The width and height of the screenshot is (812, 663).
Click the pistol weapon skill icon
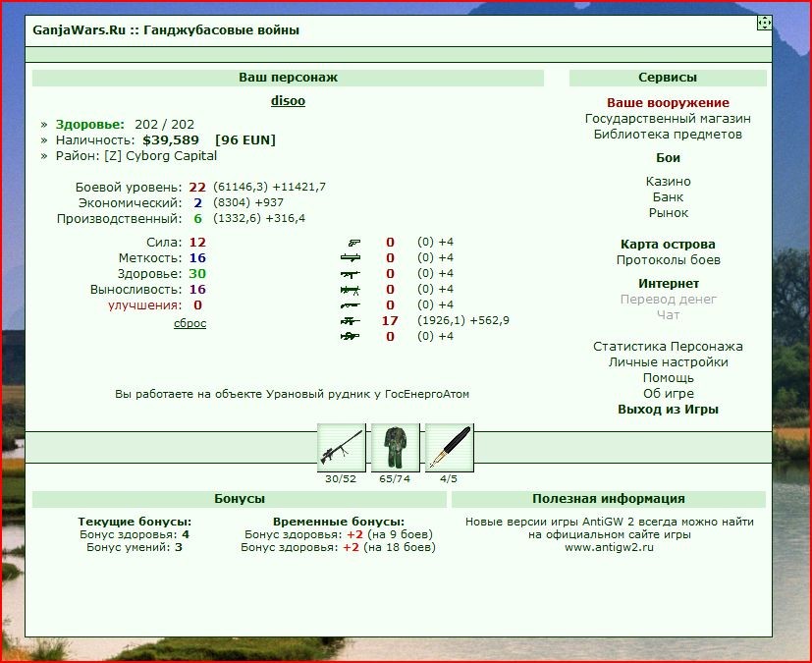[354, 243]
